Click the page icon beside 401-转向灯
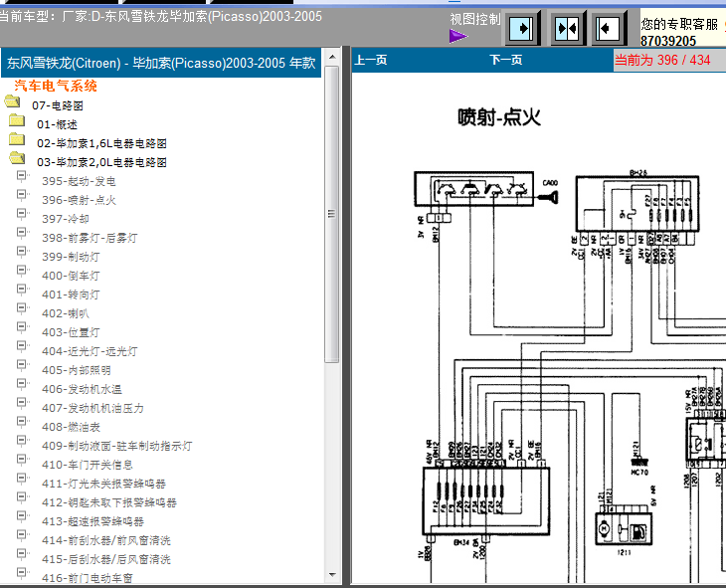The height and width of the screenshot is (588, 726). point(23,291)
